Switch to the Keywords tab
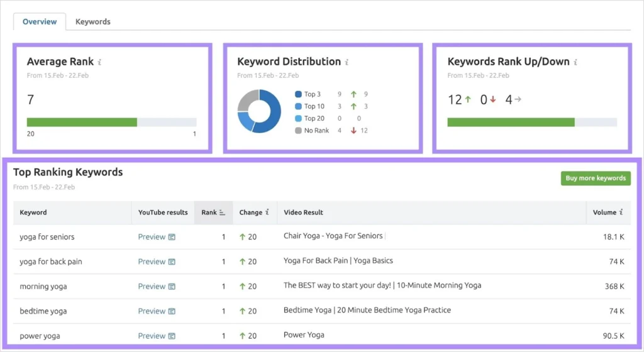This screenshot has height=352, width=644. point(93,21)
